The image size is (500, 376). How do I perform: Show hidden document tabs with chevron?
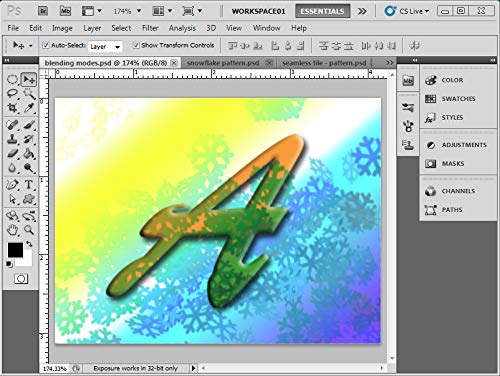389,63
